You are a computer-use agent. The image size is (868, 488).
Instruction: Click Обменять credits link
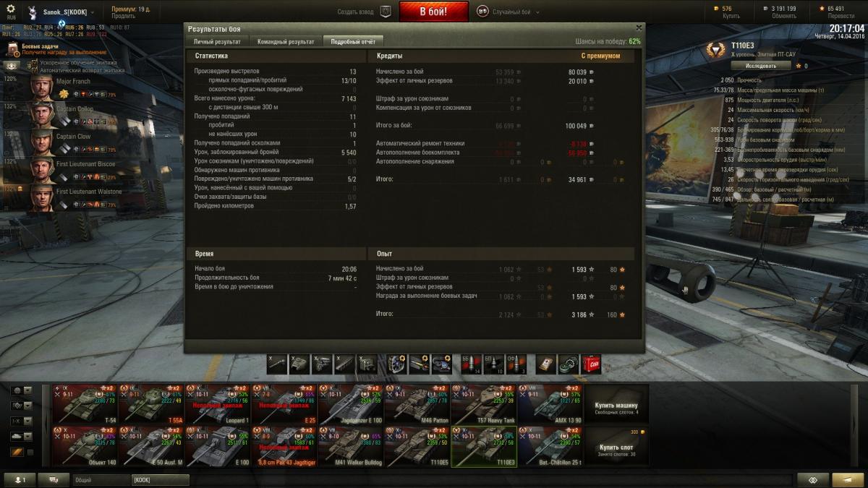783,16
